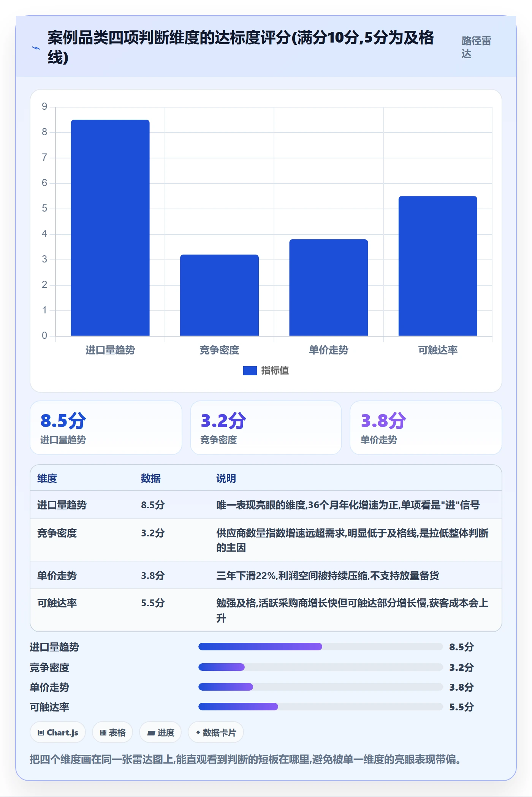Image resolution: width=532 pixels, height=797 pixels.
Task: Click the 维度 column header
Action: [x=47, y=478]
